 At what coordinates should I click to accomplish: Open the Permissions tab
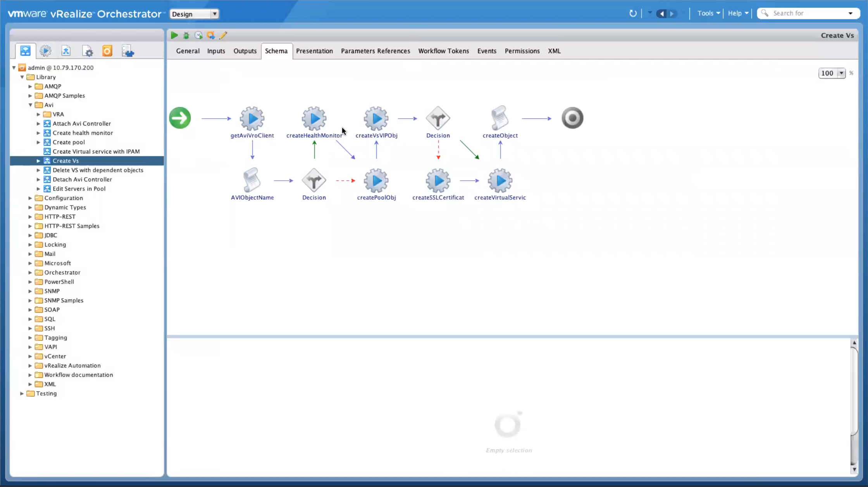click(x=522, y=51)
